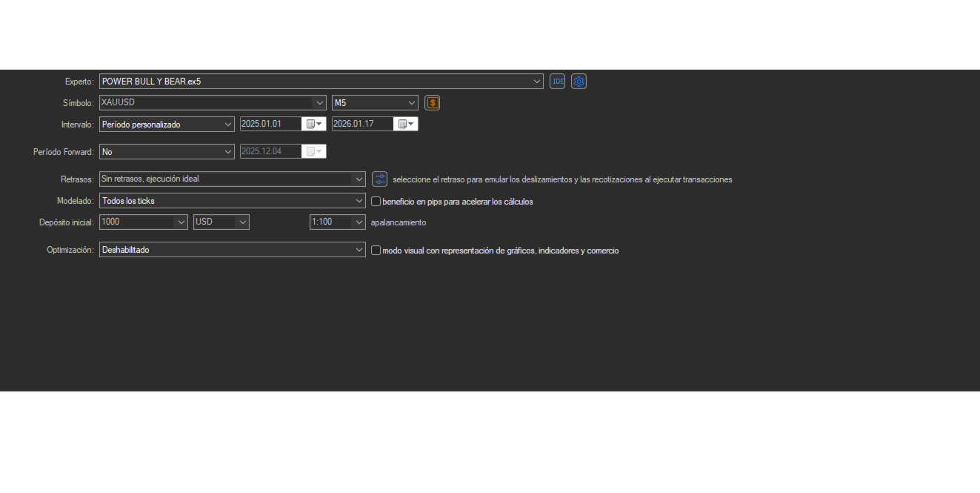Click the start date field 2025.01.01
980x493 pixels.
pyautogui.click(x=271, y=125)
